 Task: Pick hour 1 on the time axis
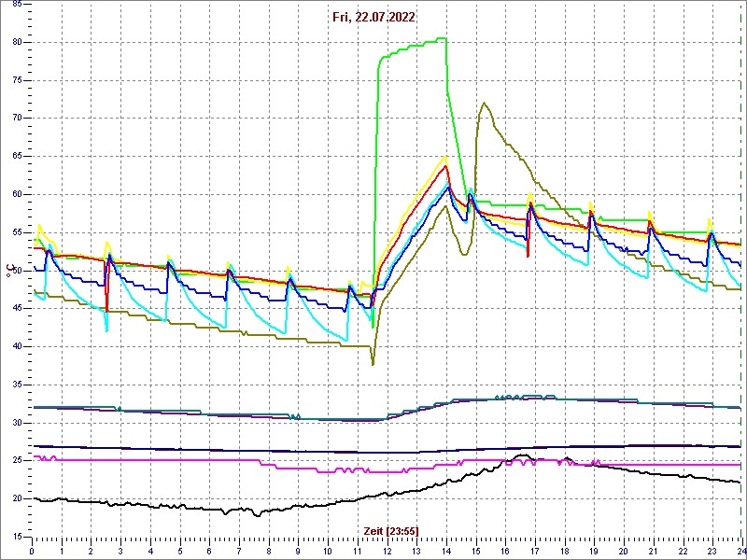(62, 552)
